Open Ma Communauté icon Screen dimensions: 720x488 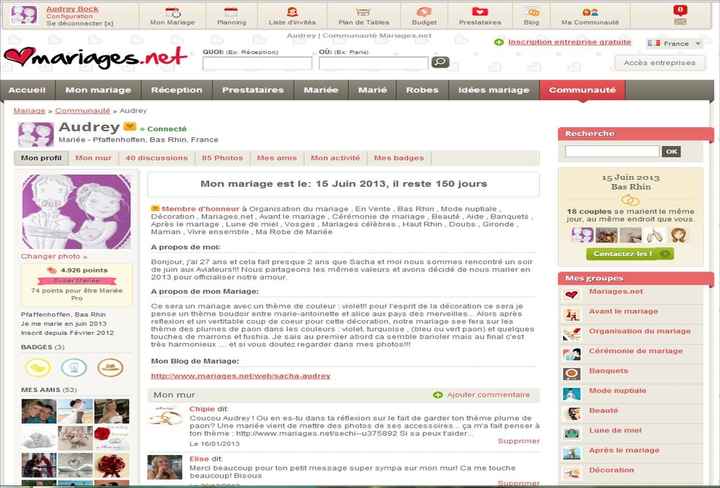coord(590,13)
